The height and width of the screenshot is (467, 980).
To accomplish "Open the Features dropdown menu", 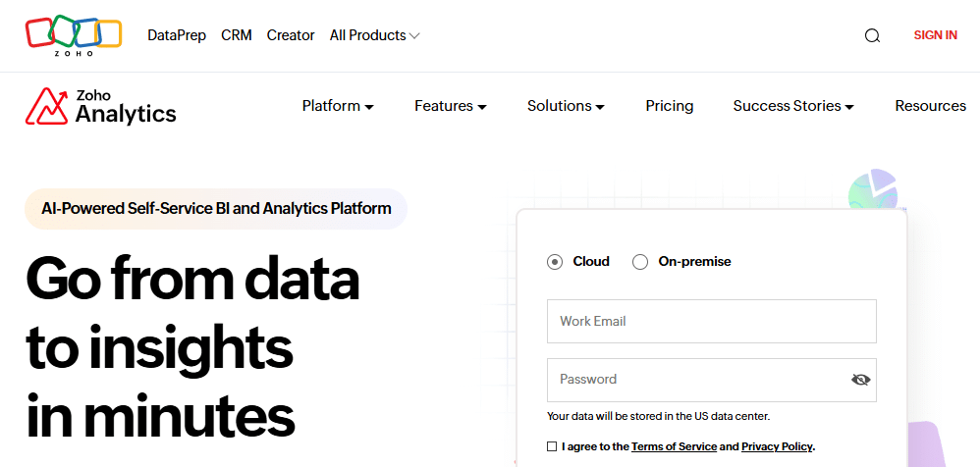I will pos(451,106).
